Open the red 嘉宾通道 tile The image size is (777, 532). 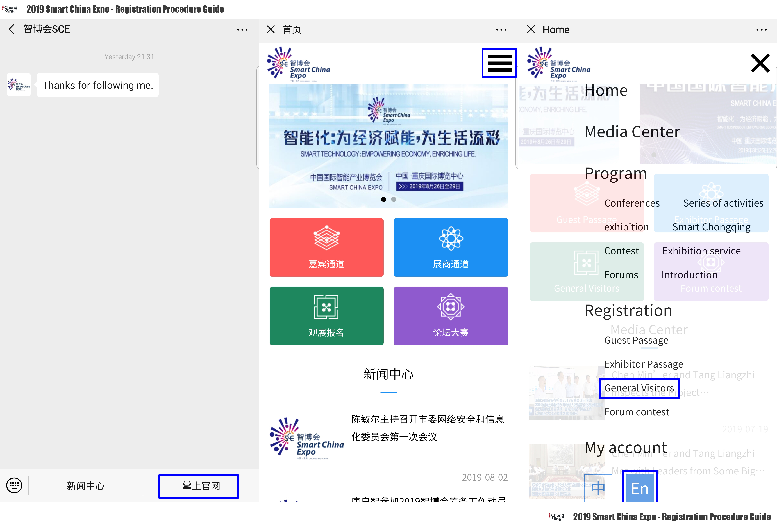tap(326, 247)
